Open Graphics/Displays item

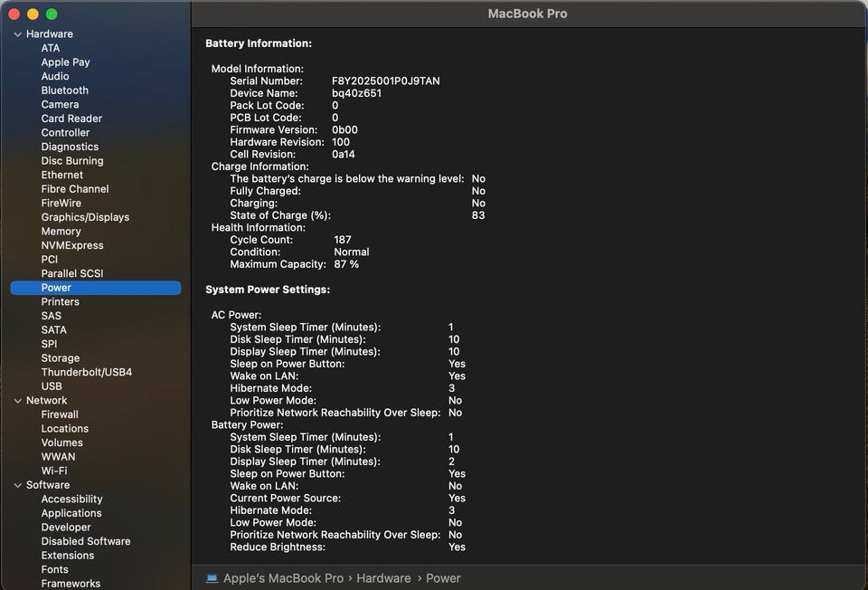pos(85,217)
